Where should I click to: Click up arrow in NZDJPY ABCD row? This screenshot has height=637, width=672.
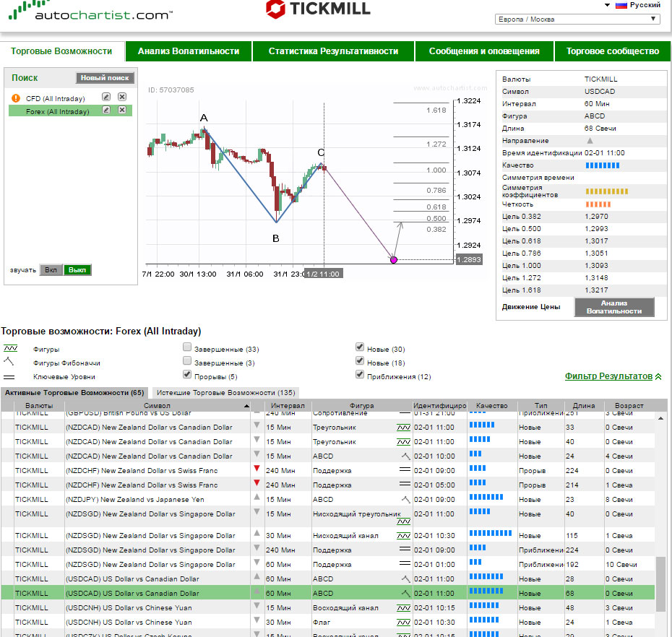tap(257, 497)
